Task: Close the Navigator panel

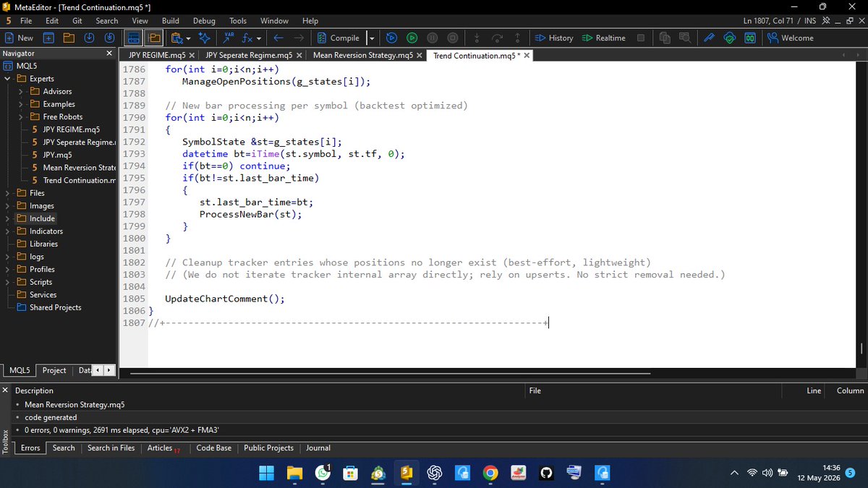Action: 110,53
